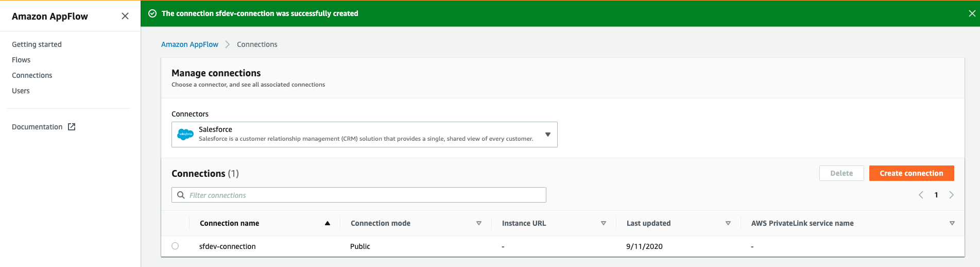Go to previous page of connections

(x=921, y=195)
